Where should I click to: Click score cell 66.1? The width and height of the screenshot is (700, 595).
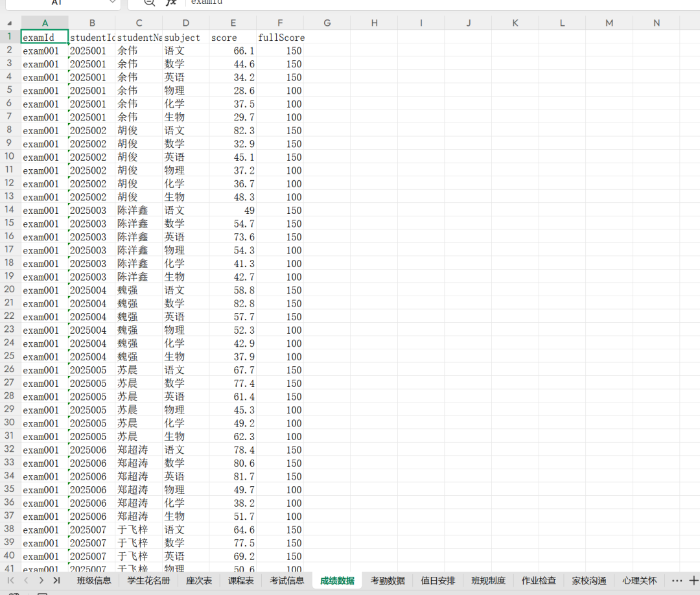click(233, 51)
